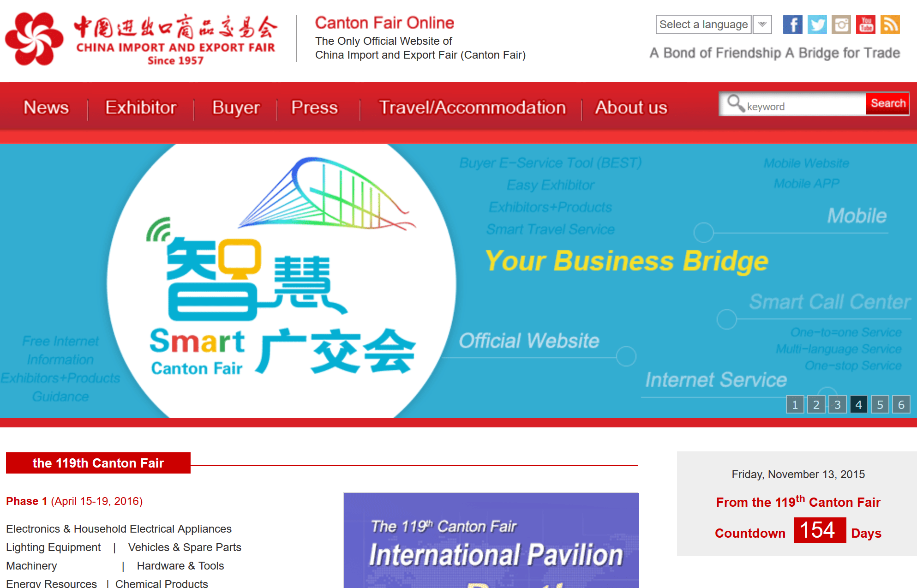Click the Official Website banner label

(529, 341)
